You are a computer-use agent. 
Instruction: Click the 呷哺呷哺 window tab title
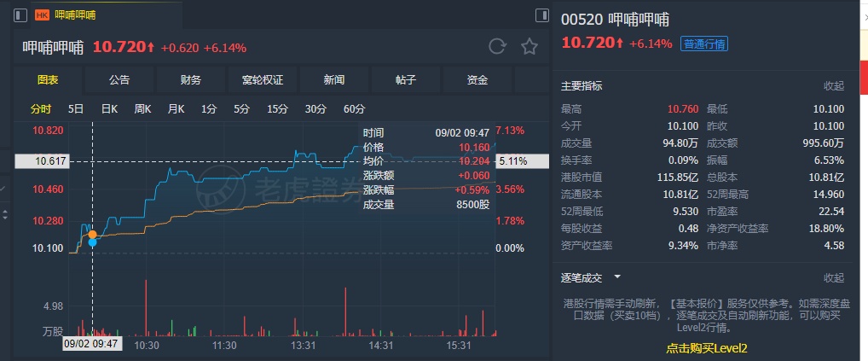(x=75, y=15)
